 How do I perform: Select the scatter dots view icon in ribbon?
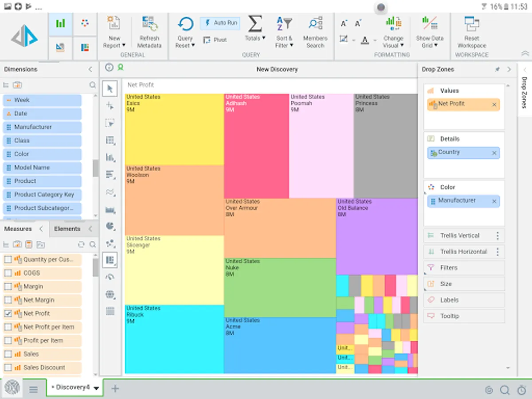85,24
